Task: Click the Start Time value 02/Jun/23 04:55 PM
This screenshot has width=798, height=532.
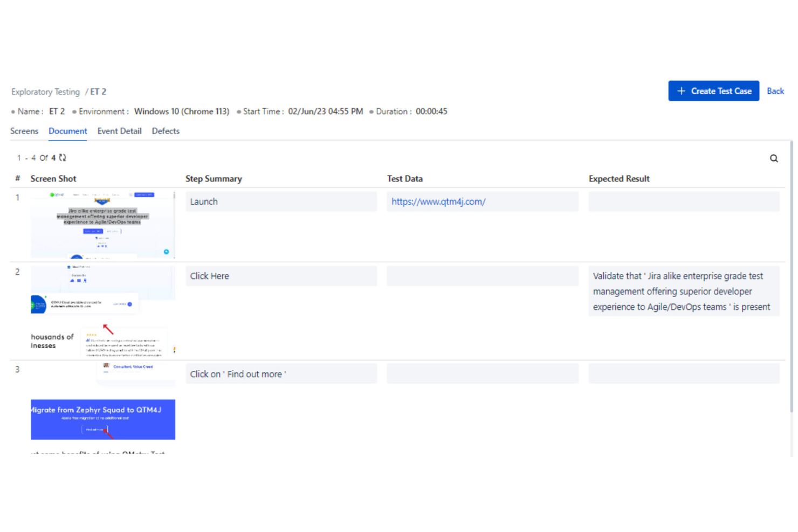Action: pos(326,112)
